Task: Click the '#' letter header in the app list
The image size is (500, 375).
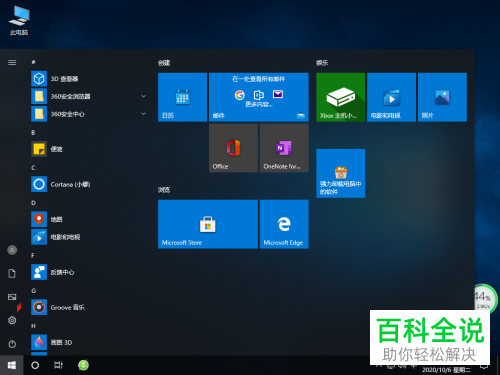Action: pyautogui.click(x=33, y=62)
